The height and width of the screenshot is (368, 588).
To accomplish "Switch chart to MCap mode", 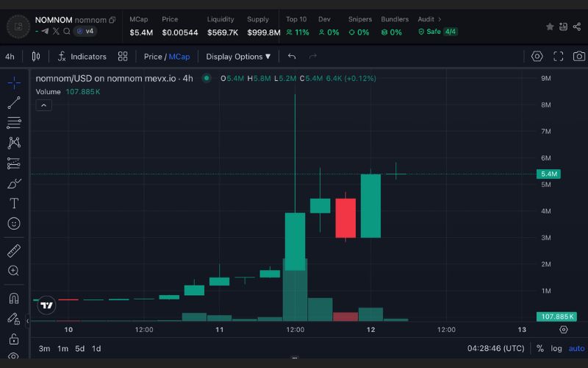I will coord(179,57).
